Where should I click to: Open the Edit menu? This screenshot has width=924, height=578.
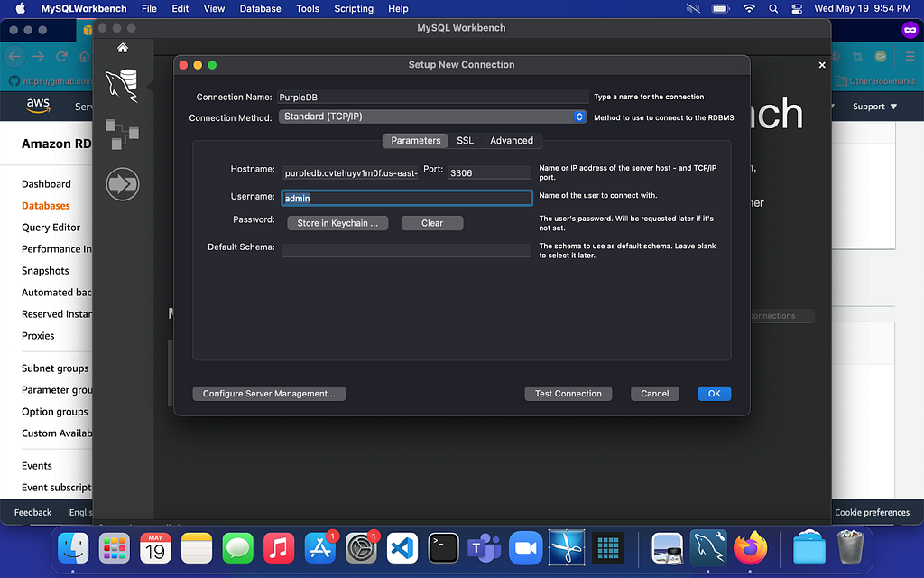click(180, 9)
